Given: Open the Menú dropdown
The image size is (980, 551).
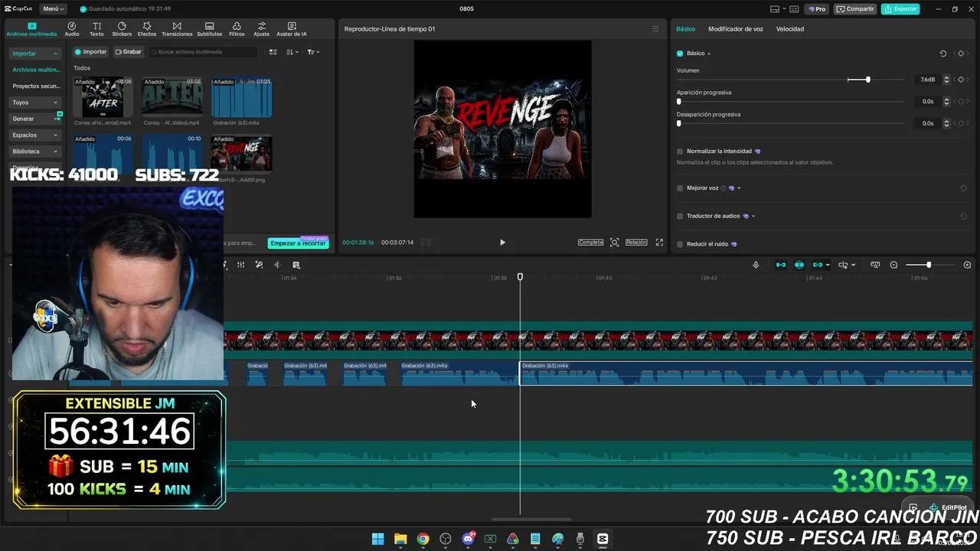Looking at the screenshot, I should tap(53, 9).
